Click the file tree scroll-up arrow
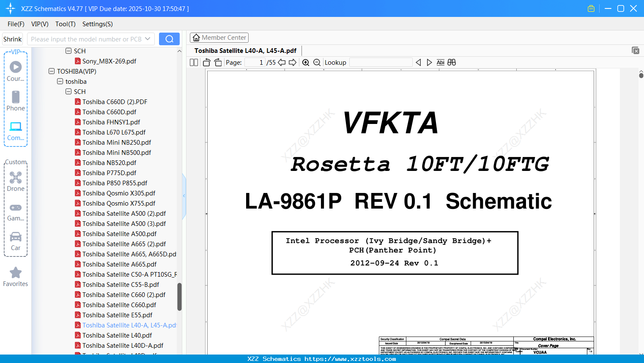This screenshot has width=644, height=363. coord(179,51)
